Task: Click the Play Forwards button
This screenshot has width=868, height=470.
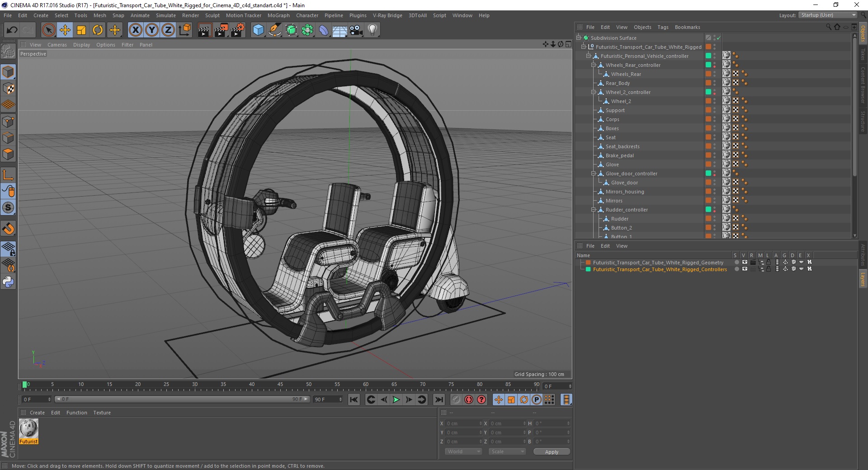Action: click(396, 399)
